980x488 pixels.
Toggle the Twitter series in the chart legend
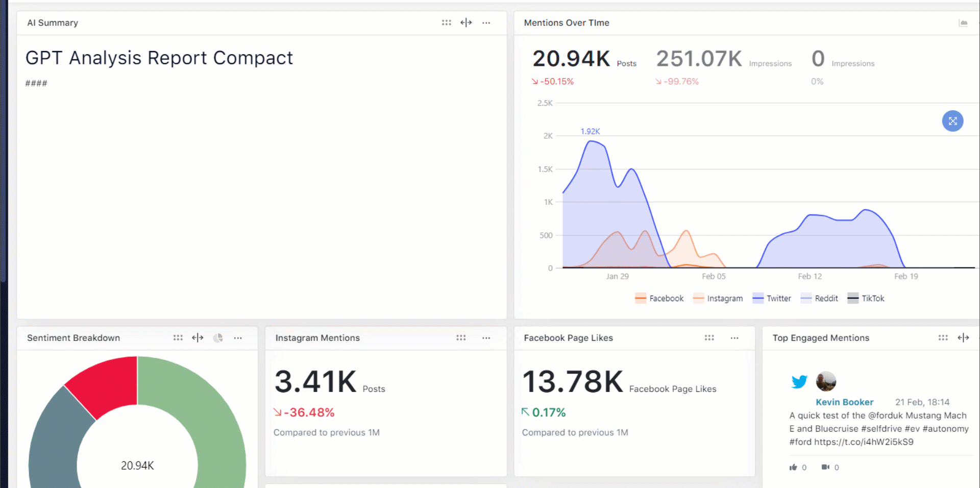pos(771,298)
